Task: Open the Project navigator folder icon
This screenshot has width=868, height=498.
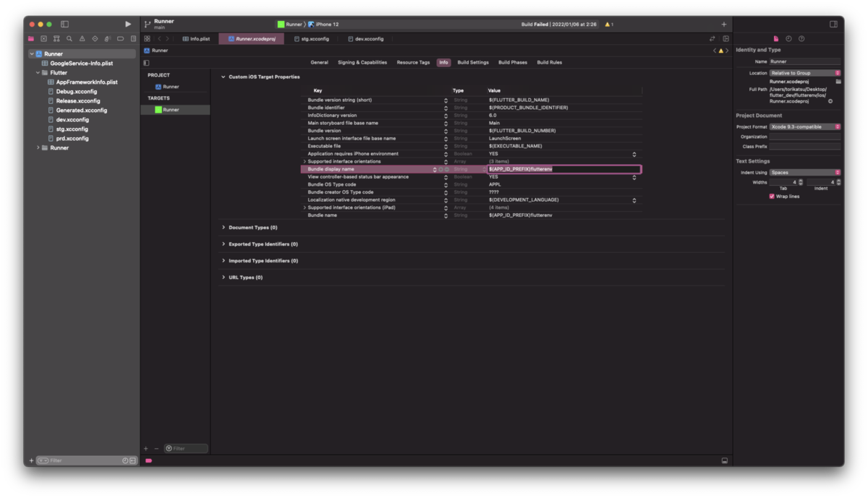Action: [31, 39]
